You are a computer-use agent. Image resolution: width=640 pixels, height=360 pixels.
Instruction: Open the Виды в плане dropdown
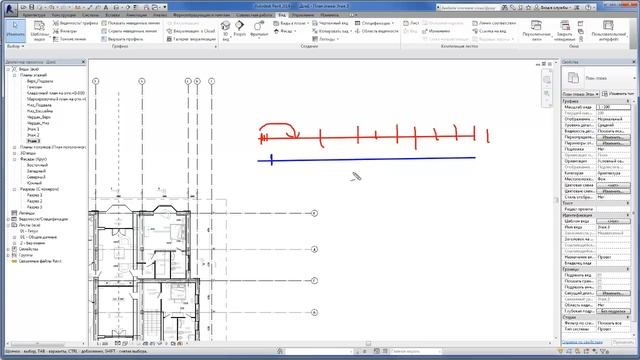point(291,23)
